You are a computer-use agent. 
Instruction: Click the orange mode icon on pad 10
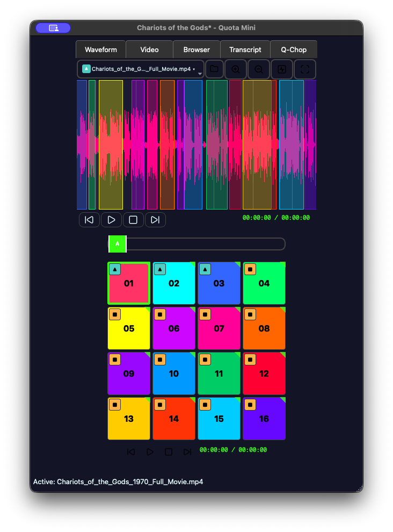point(160,360)
